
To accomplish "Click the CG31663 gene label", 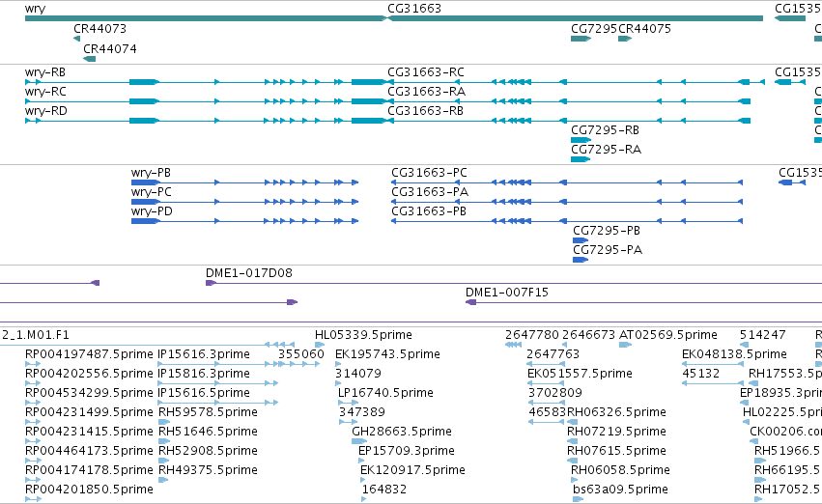I will coord(414,9).
